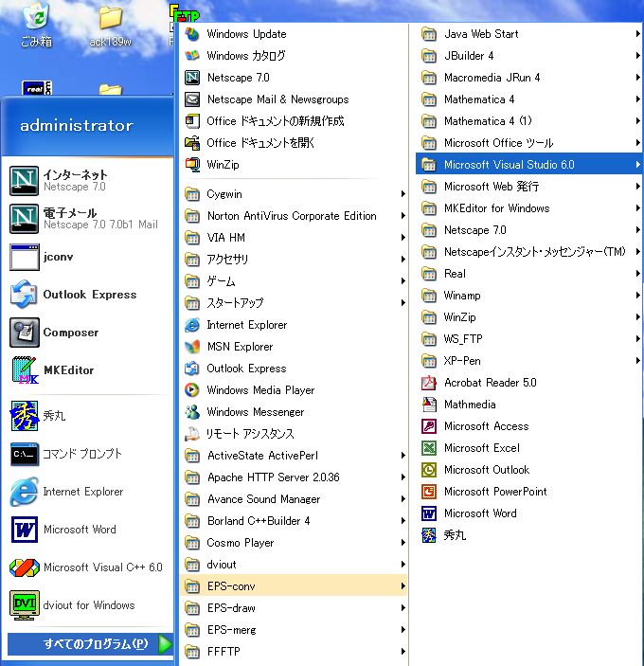Viewport: 644px width, 666px height.
Task: Open the XP-Pen folder entry
Action: 529,361
